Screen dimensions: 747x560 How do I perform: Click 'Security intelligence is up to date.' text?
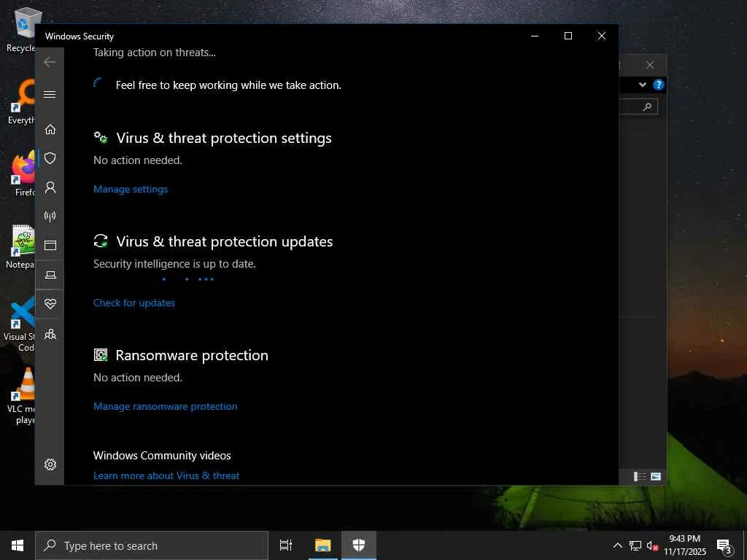(174, 264)
